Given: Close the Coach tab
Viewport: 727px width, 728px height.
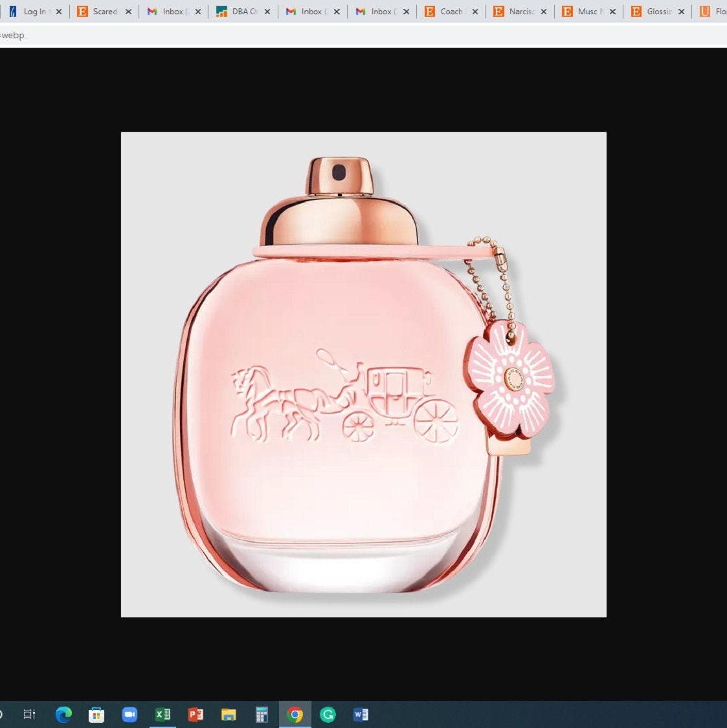Looking at the screenshot, I should point(475,12).
